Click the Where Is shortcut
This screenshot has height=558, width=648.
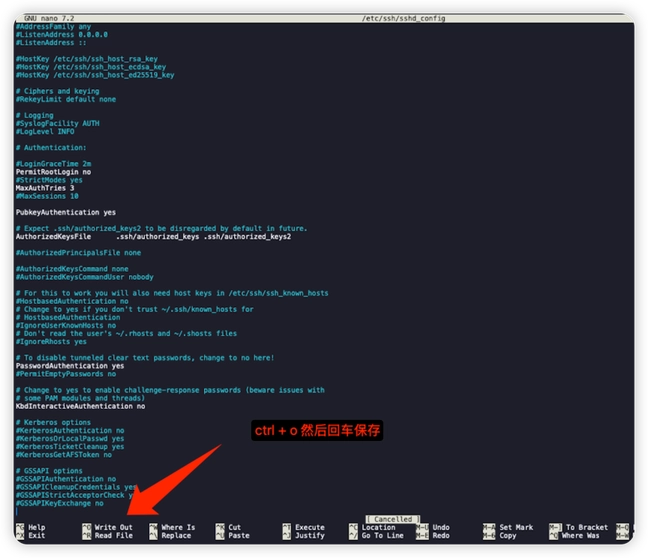pos(178,527)
